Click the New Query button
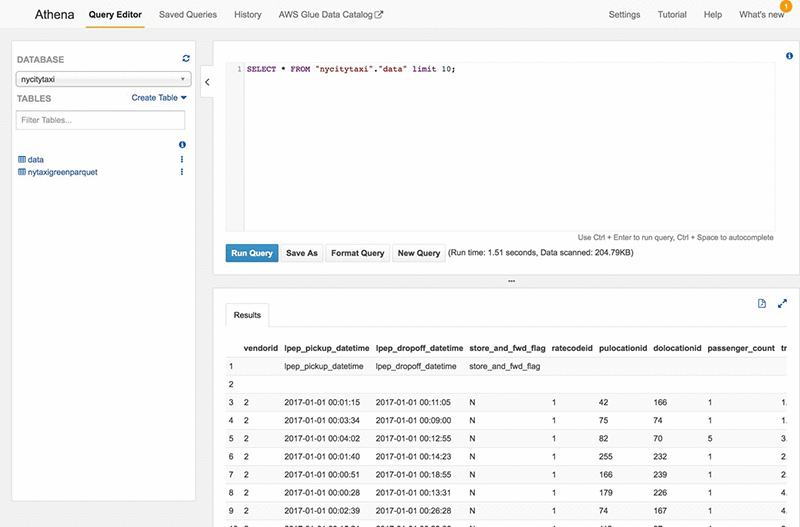The height and width of the screenshot is (527, 800). pos(419,253)
